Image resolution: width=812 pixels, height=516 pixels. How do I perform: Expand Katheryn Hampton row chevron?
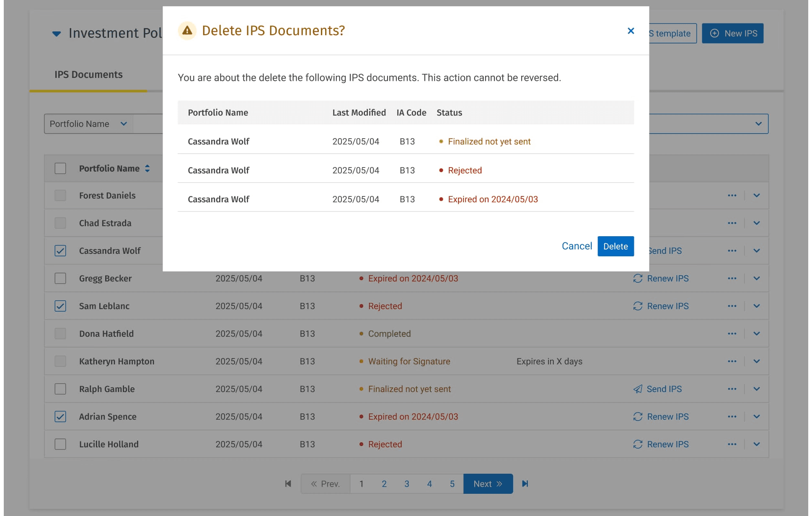tap(756, 361)
